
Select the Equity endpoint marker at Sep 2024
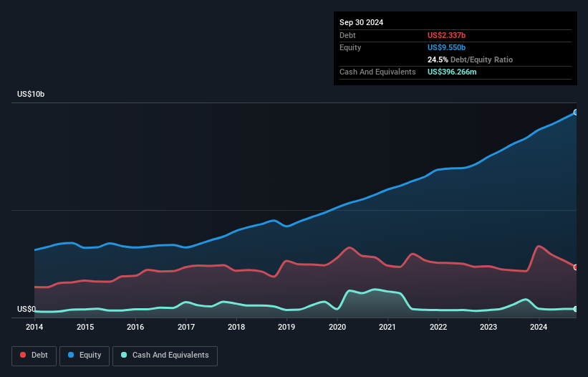point(576,112)
